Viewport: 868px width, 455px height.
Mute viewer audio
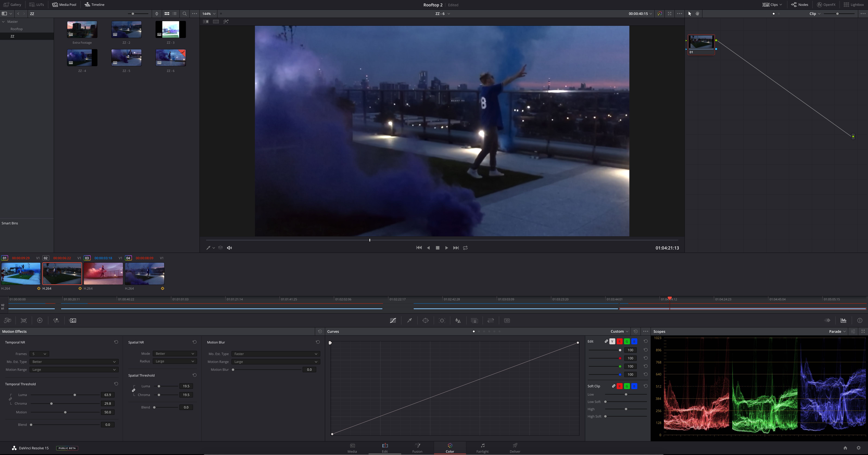pyautogui.click(x=229, y=248)
